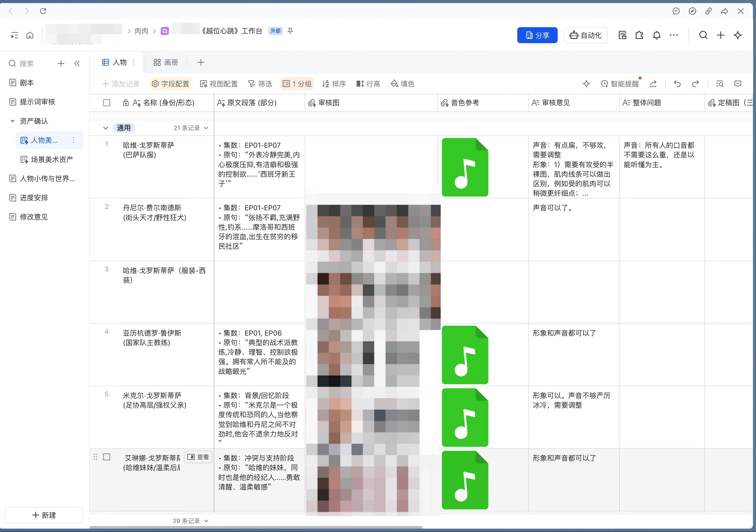Open the template/form icon beside automation
The image size is (756, 532).
(x=622, y=35)
